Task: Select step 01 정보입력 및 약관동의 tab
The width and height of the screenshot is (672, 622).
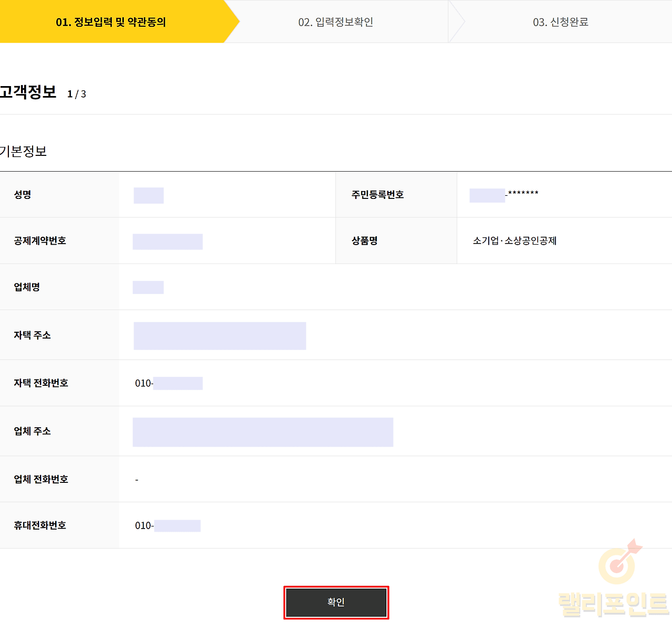Action: [x=111, y=22]
